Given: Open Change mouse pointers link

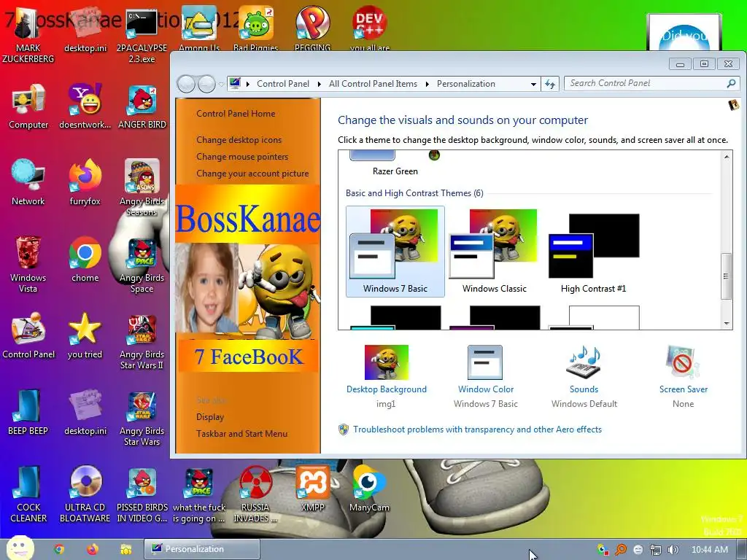Looking at the screenshot, I should 242,157.
